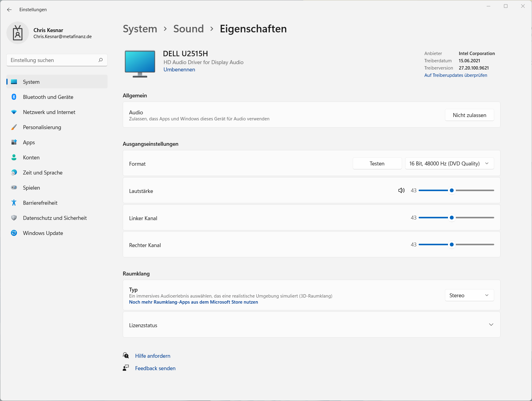Screen dimensions: 532x401
Task: Click the Spielen gamepad icon
Action: pos(14,187)
